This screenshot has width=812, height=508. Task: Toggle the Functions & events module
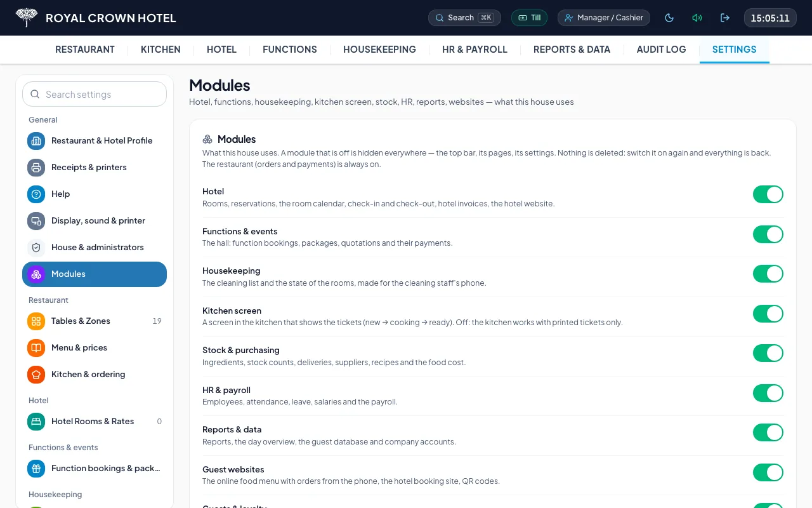pos(768,234)
